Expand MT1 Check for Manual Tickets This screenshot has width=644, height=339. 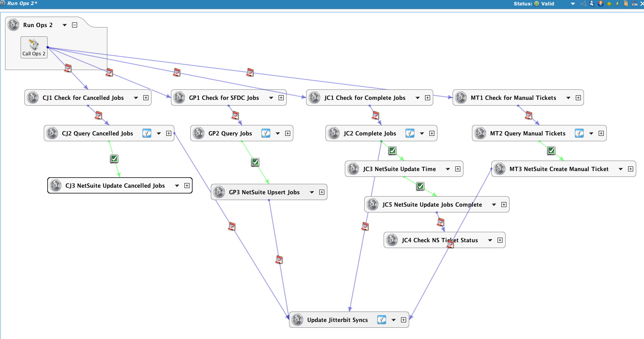coord(579,98)
